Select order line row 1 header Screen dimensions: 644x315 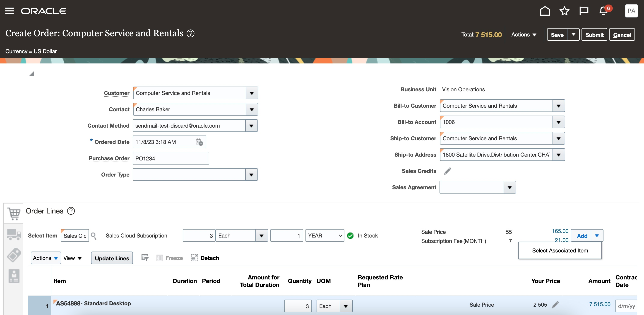(39, 306)
